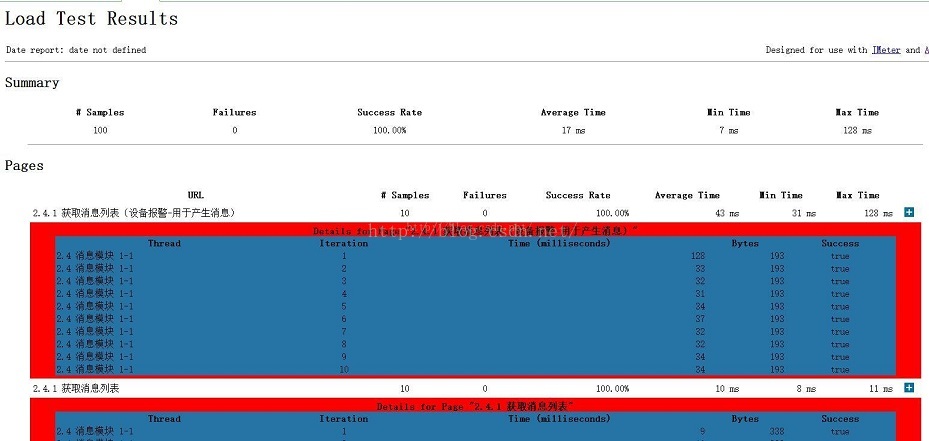Click Bytes header in first details table
Image resolution: width=929 pixels, height=441 pixels.
745,243
